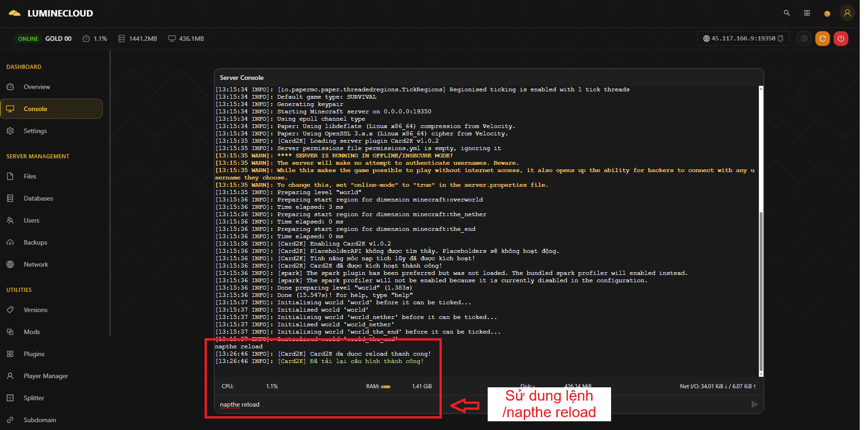Open the user account avatar
Image resolution: width=868 pixels, height=430 pixels.
coord(847,13)
